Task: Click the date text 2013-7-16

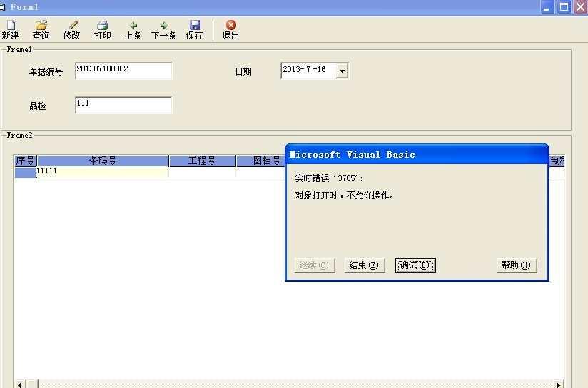Action: tap(304, 69)
